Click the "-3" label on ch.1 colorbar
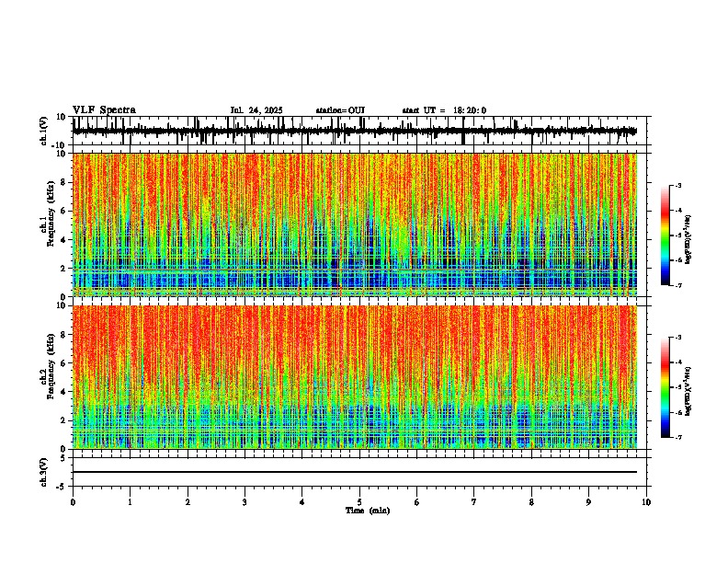Screen dimensions: 728x563 coord(677,185)
